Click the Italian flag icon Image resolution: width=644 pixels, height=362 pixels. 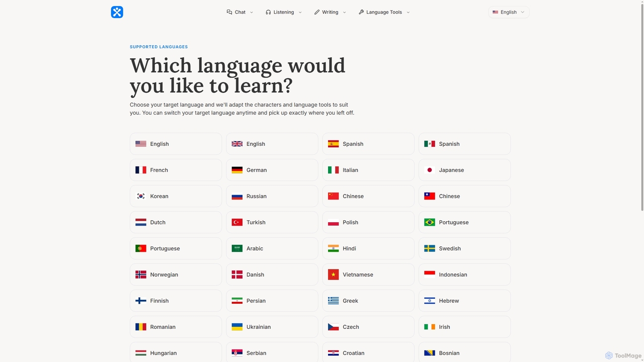pos(333,170)
